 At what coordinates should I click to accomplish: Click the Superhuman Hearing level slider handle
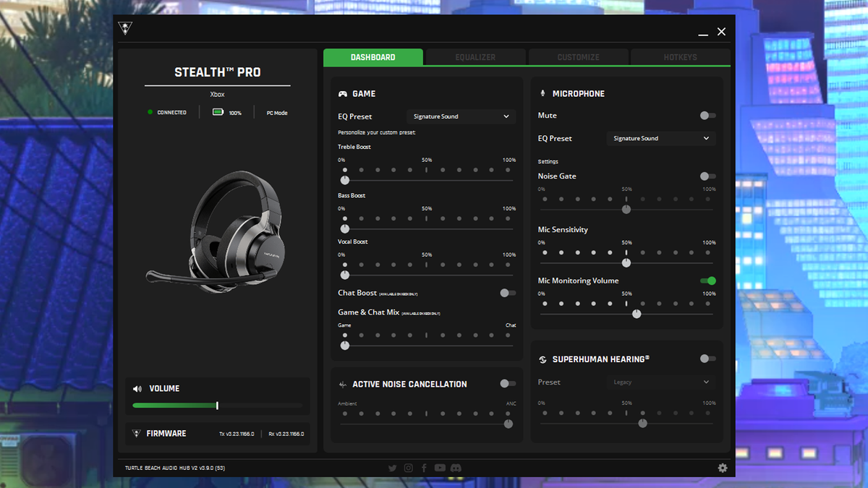point(643,424)
